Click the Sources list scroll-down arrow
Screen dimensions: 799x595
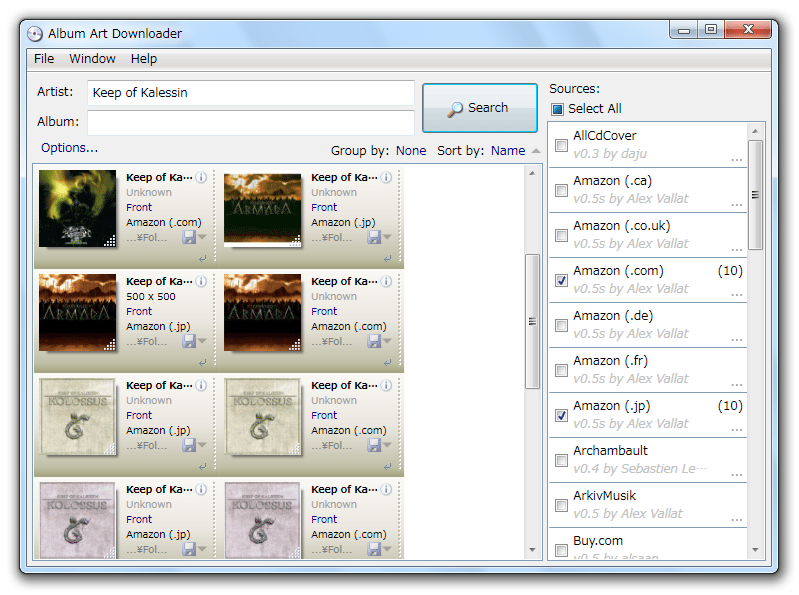pyautogui.click(x=755, y=550)
